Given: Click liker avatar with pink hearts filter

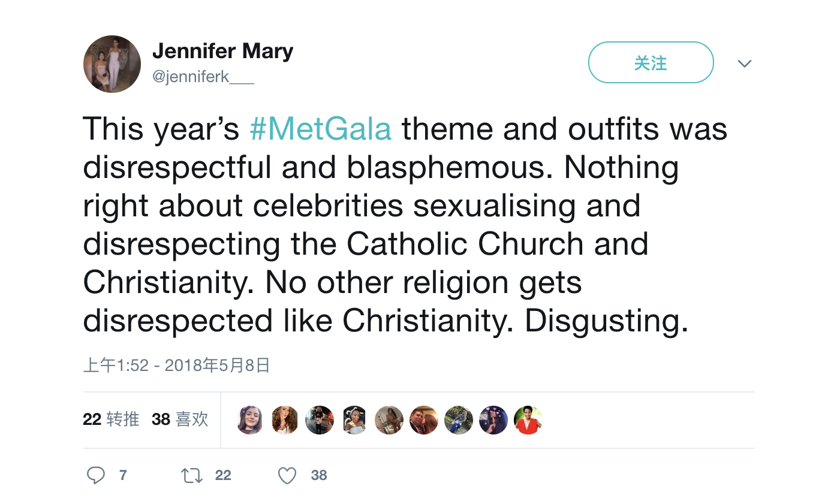Looking at the screenshot, I should (493, 420).
